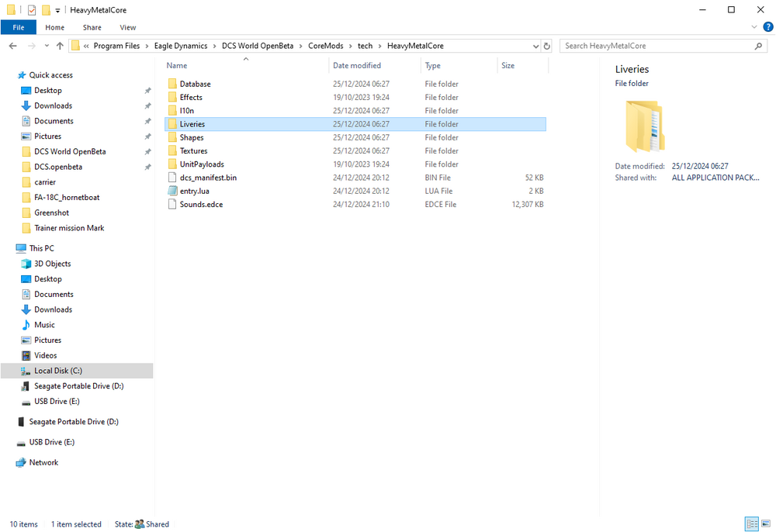Open the address bar history dropdown
The width and height of the screenshot is (776, 532).
535,45
